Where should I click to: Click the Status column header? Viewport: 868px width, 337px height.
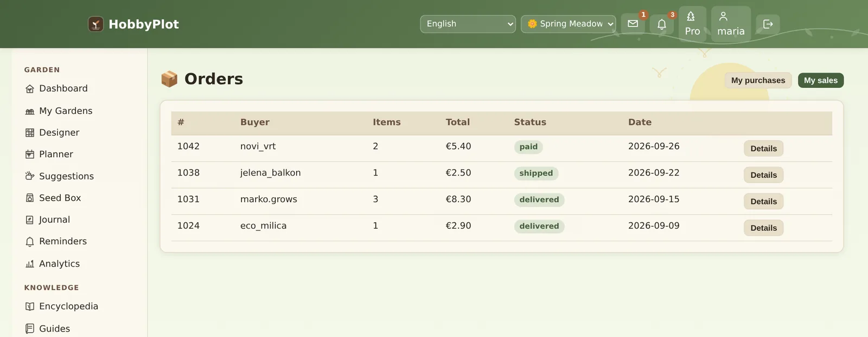tap(530, 122)
